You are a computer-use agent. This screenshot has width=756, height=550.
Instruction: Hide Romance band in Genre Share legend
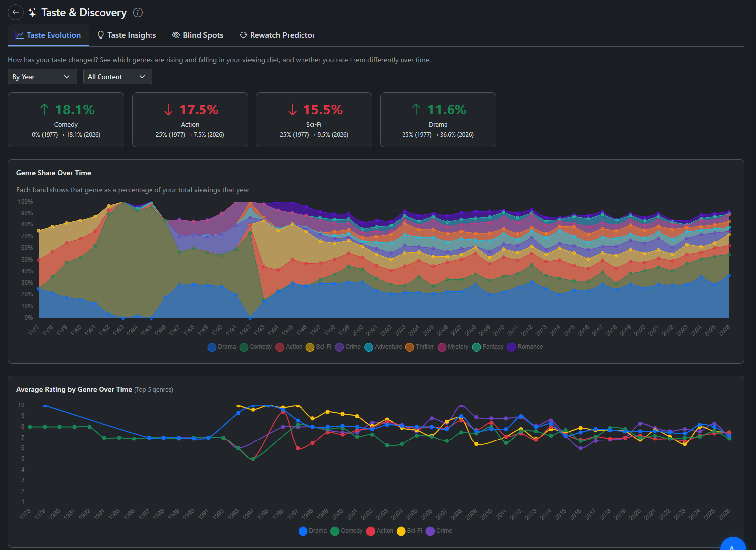click(x=525, y=347)
